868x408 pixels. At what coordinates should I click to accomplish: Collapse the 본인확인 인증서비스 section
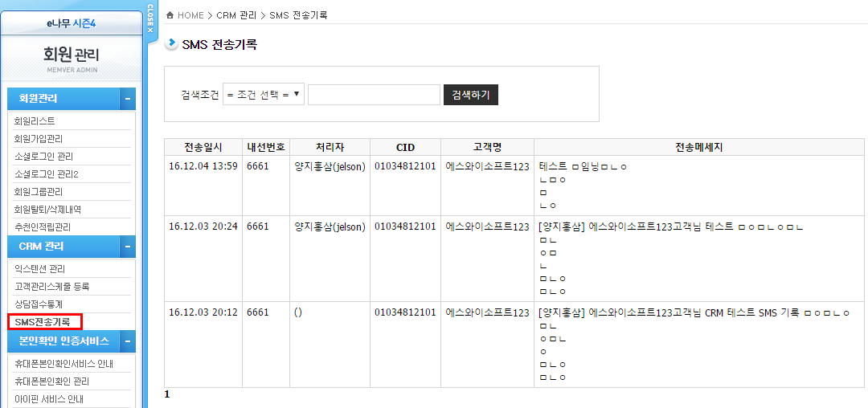click(x=127, y=341)
